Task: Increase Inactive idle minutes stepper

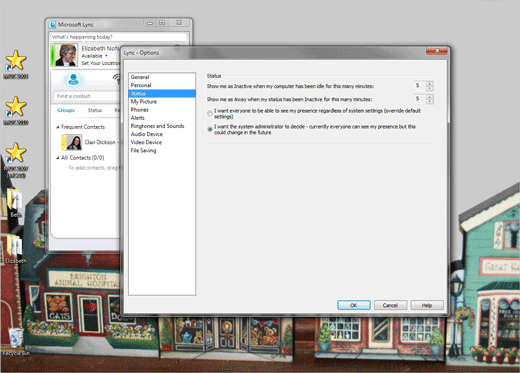Action: point(429,84)
